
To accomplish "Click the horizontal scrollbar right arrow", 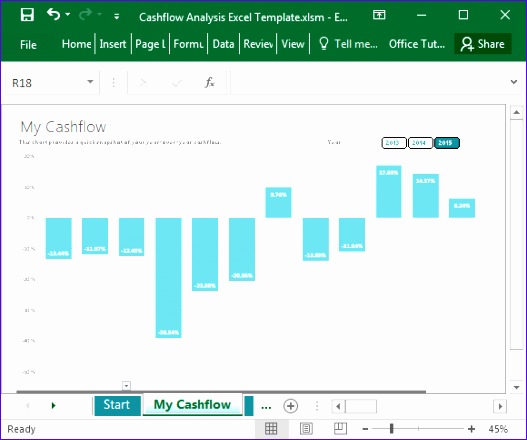I will [x=500, y=406].
